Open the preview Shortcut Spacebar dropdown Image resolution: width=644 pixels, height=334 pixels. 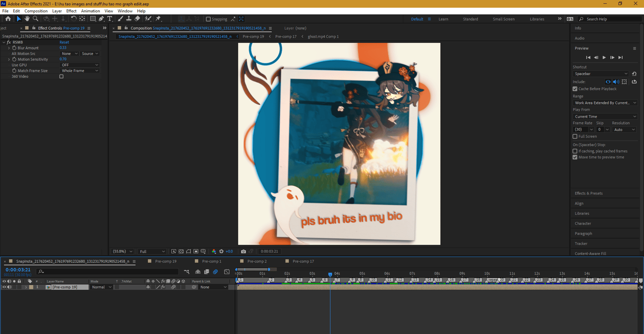pyautogui.click(x=601, y=74)
